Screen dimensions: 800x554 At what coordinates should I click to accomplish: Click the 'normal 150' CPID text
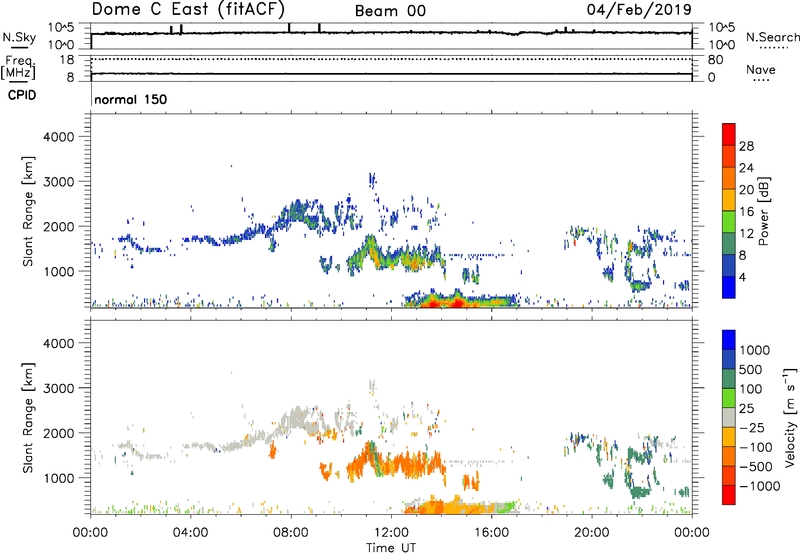[131, 99]
